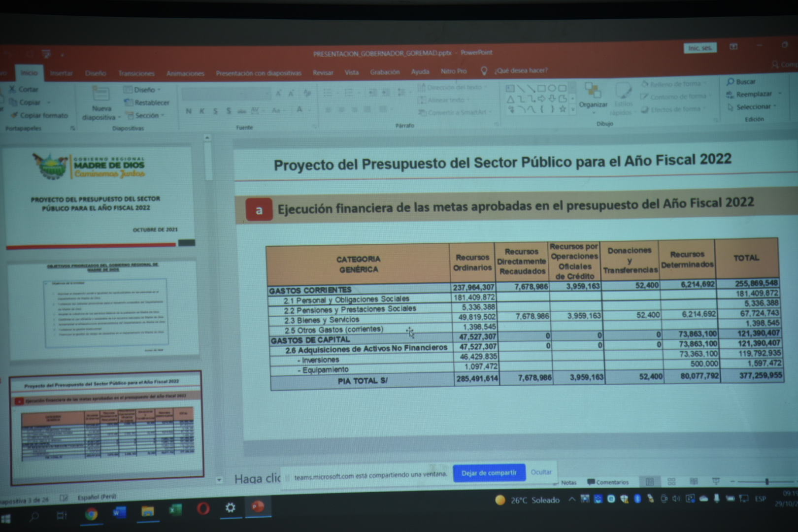Select the text box shape
798x532 pixels.
510,89
